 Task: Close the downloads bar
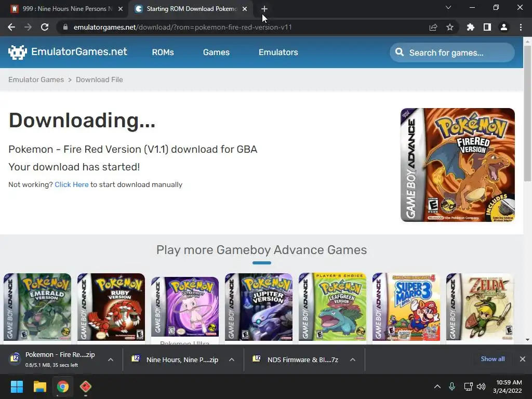click(523, 359)
